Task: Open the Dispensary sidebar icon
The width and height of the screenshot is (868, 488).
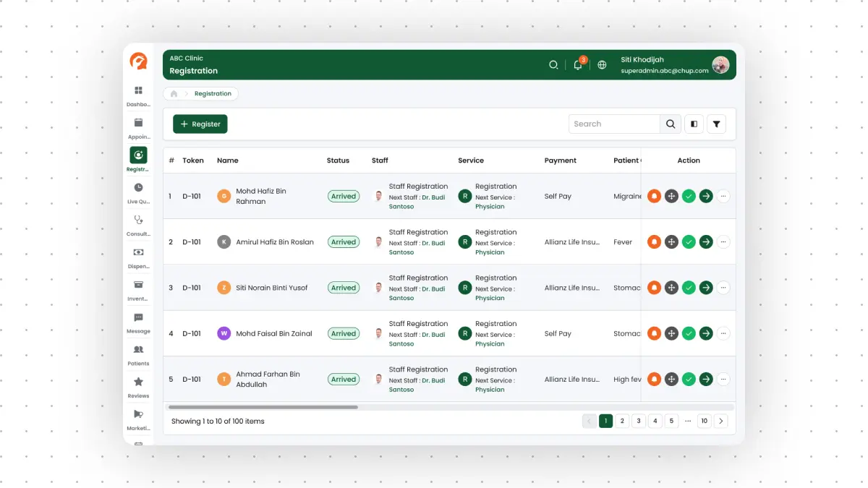Action: 138,252
